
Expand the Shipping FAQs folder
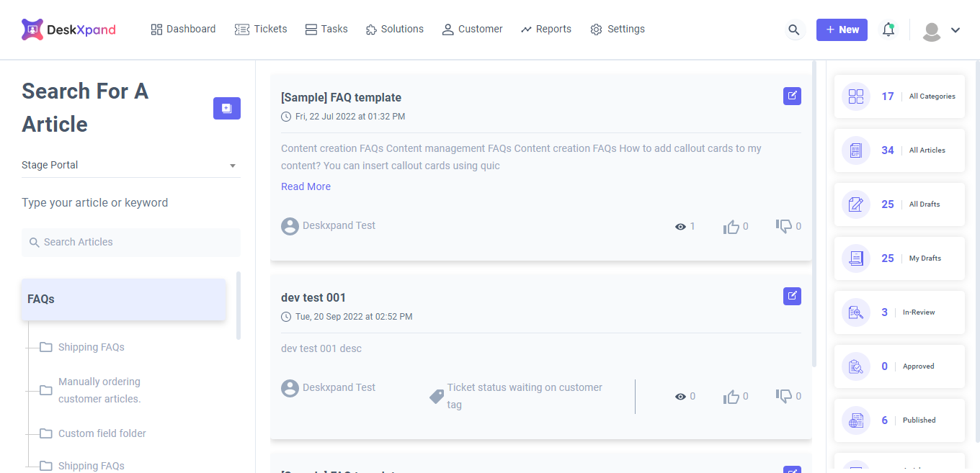click(x=91, y=347)
